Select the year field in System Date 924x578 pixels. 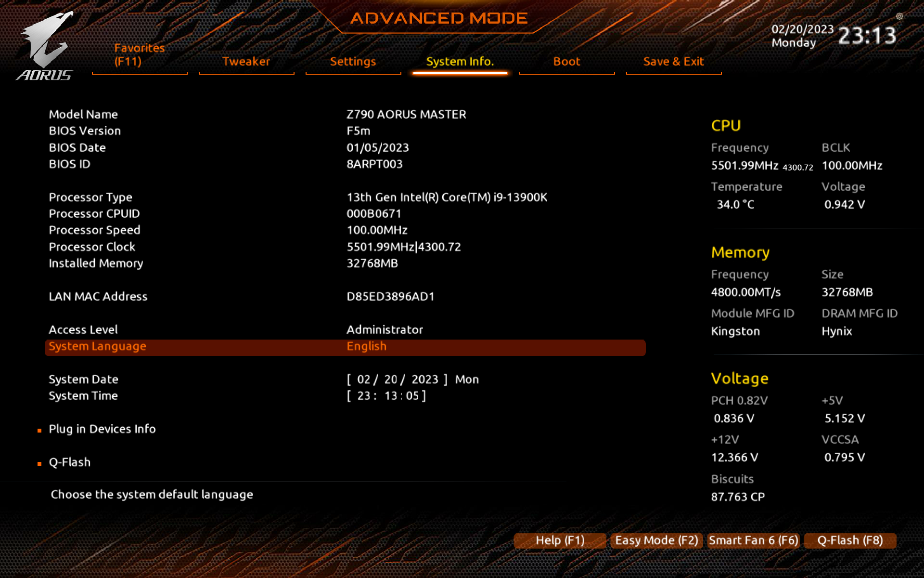point(424,380)
